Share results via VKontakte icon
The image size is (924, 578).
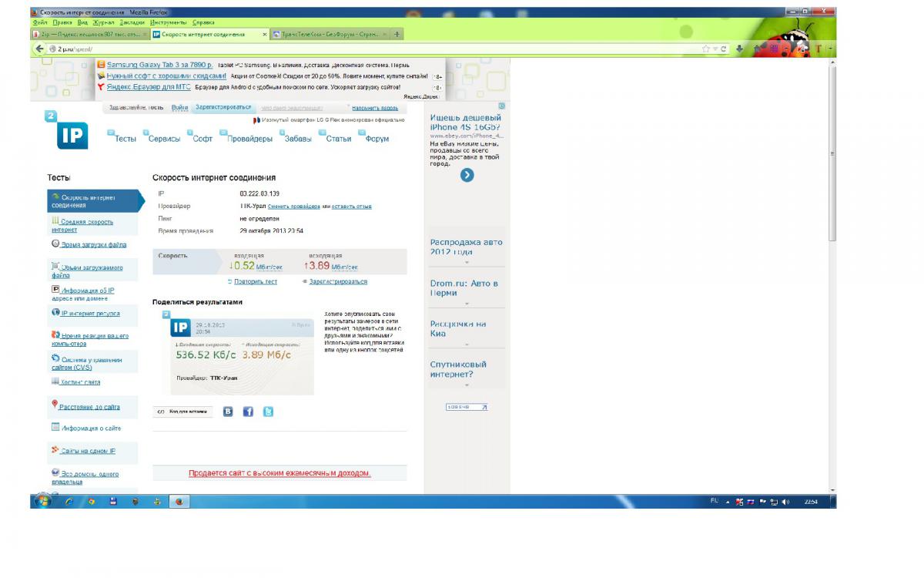(228, 412)
